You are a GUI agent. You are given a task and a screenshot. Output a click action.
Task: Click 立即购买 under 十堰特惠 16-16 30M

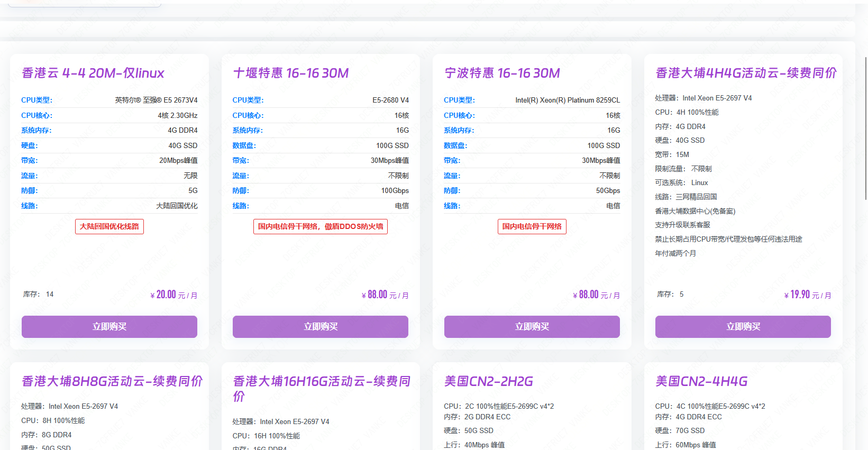tap(320, 327)
